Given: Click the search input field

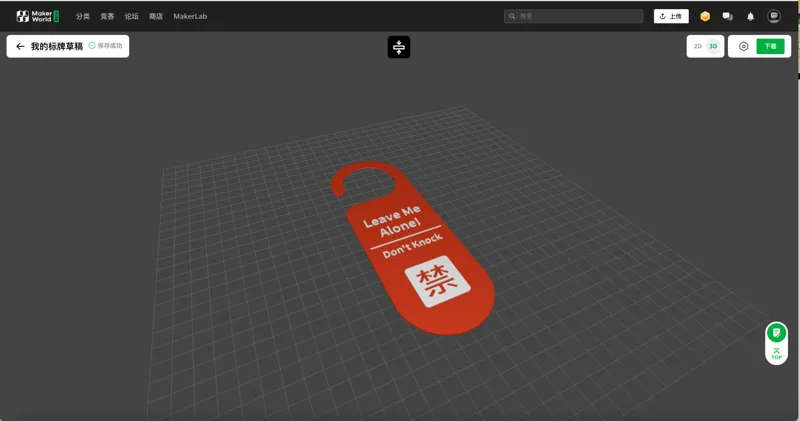Looking at the screenshot, I should (573, 16).
